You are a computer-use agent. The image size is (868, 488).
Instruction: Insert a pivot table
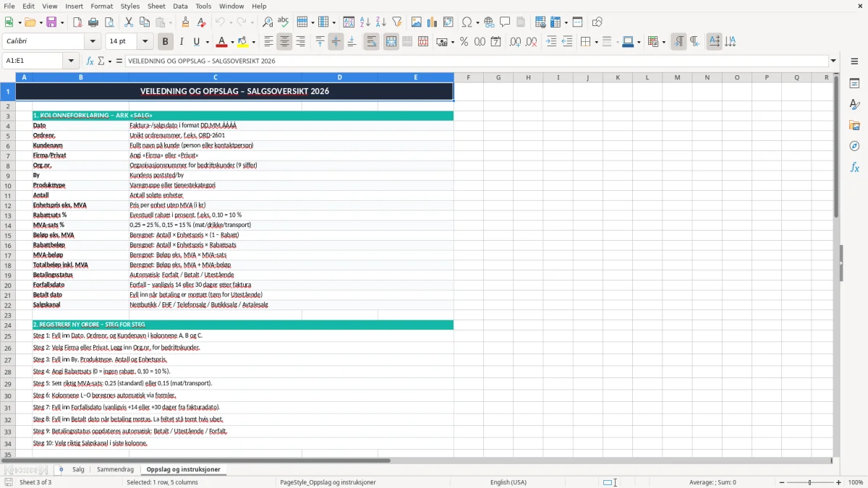coord(448,22)
